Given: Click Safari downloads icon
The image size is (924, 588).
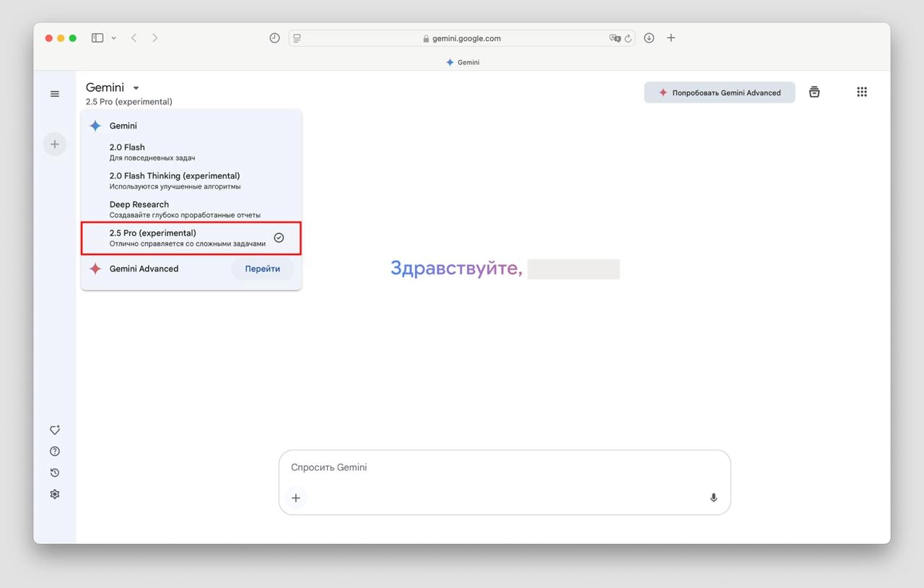Looking at the screenshot, I should [x=649, y=38].
